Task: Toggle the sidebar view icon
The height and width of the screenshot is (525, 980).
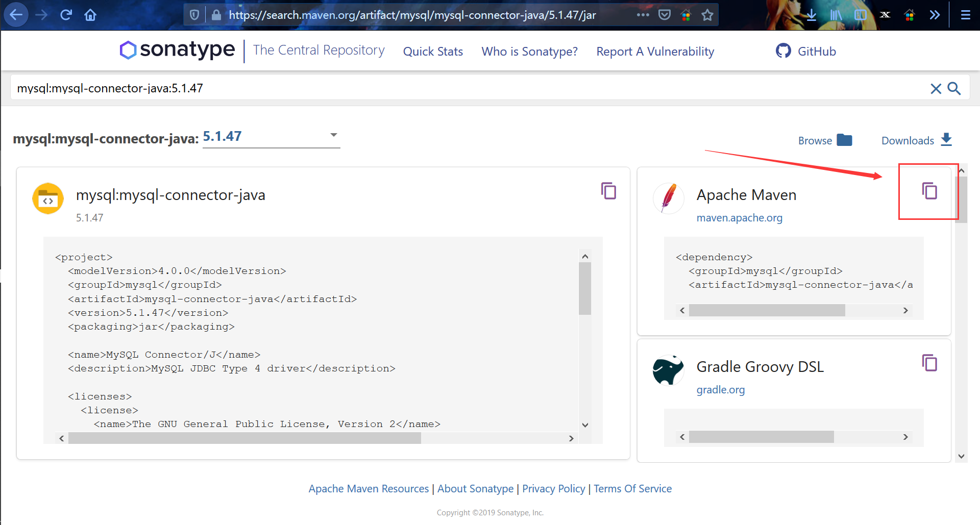Action: pos(861,15)
